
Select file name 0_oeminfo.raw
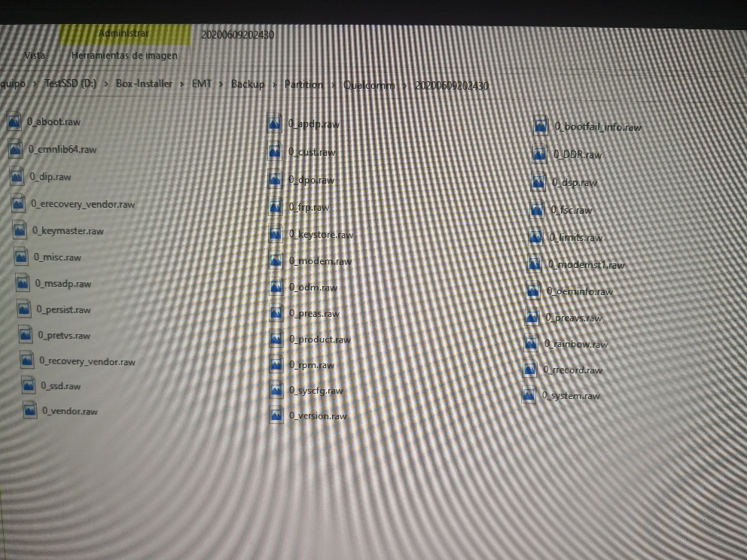[580, 291]
